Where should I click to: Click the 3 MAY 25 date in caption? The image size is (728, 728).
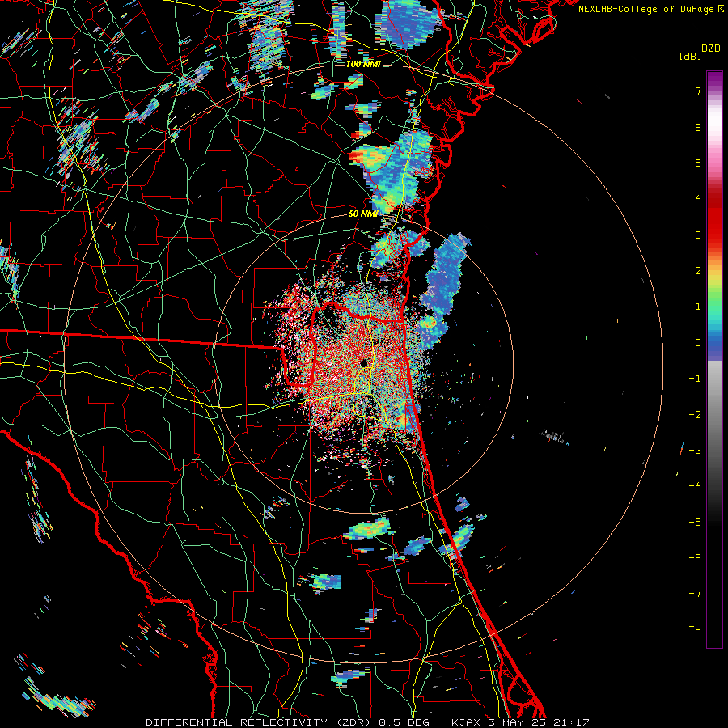click(517, 722)
